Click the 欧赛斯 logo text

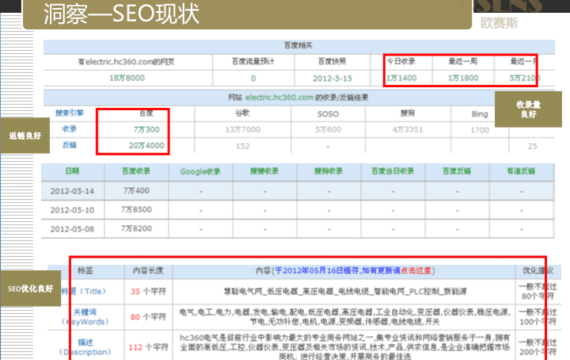(499, 23)
